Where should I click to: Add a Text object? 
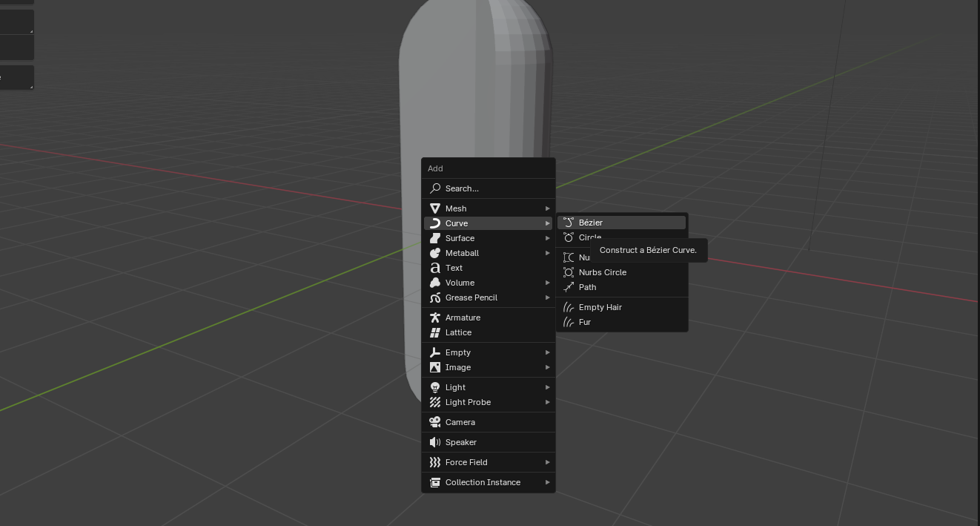click(x=489, y=268)
